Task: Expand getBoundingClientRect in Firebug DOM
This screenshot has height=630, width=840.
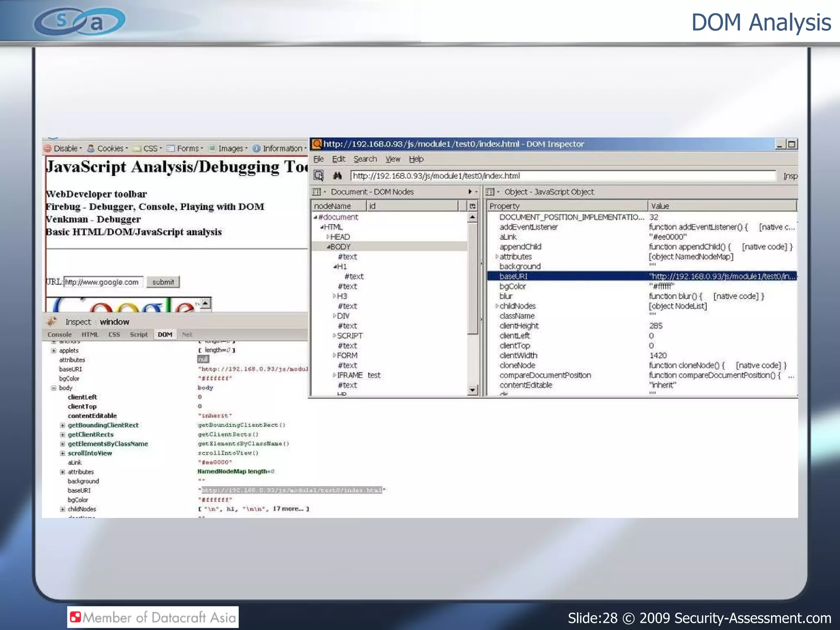Action: pyautogui.click(x=62, y=425)
